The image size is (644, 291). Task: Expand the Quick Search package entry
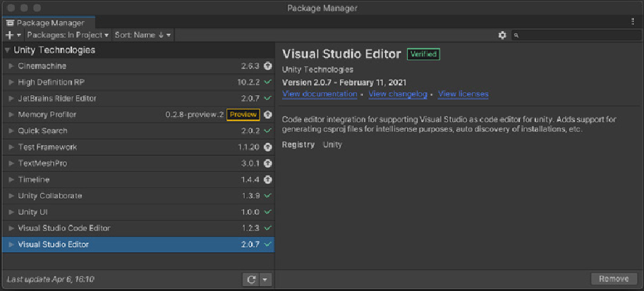coord(11,131)
